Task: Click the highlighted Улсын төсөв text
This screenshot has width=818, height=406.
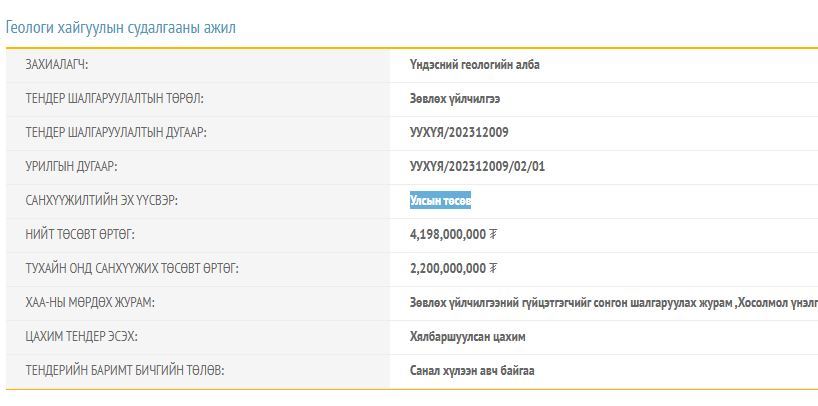Action: click(440, 201)
